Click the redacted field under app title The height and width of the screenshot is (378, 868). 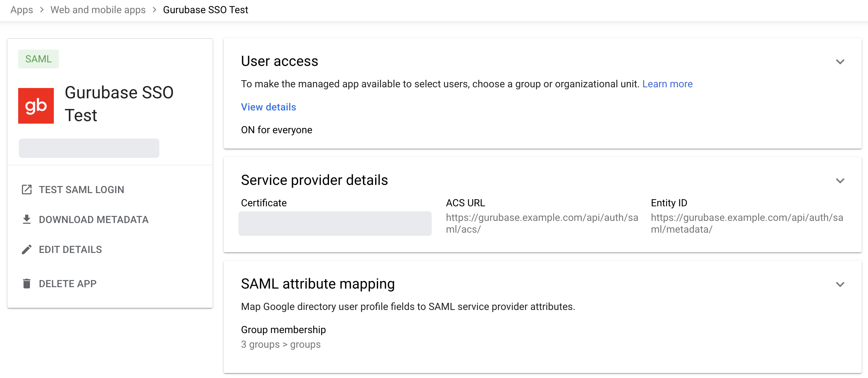click(x=89, y=148)
